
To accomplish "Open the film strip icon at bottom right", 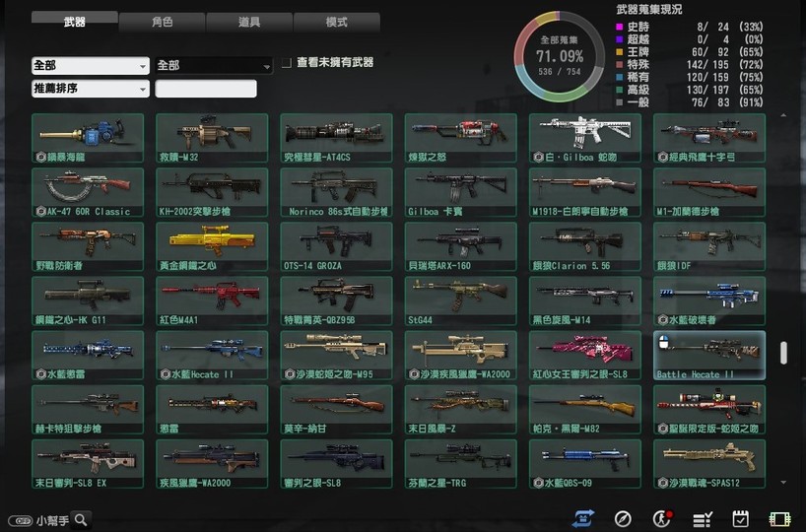I will point(780,518).
